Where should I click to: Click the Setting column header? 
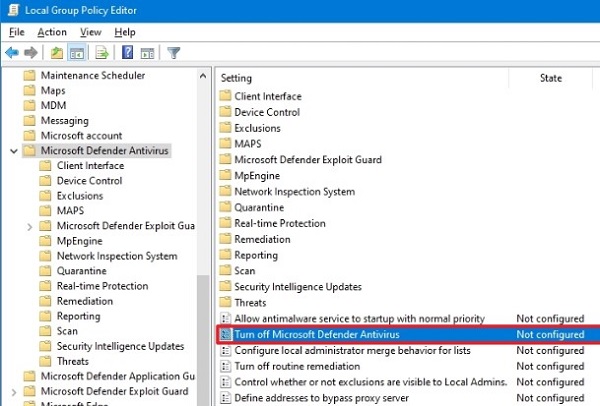tap(236, 78)
